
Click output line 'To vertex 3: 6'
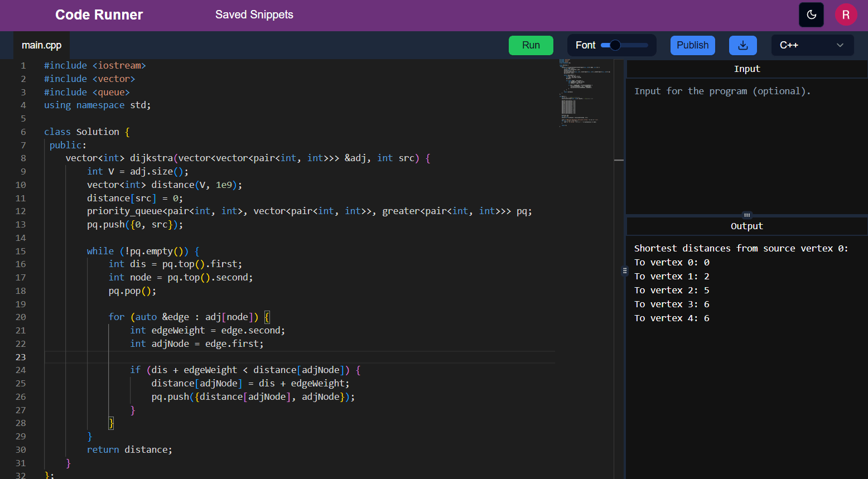[x=672, y=304]
